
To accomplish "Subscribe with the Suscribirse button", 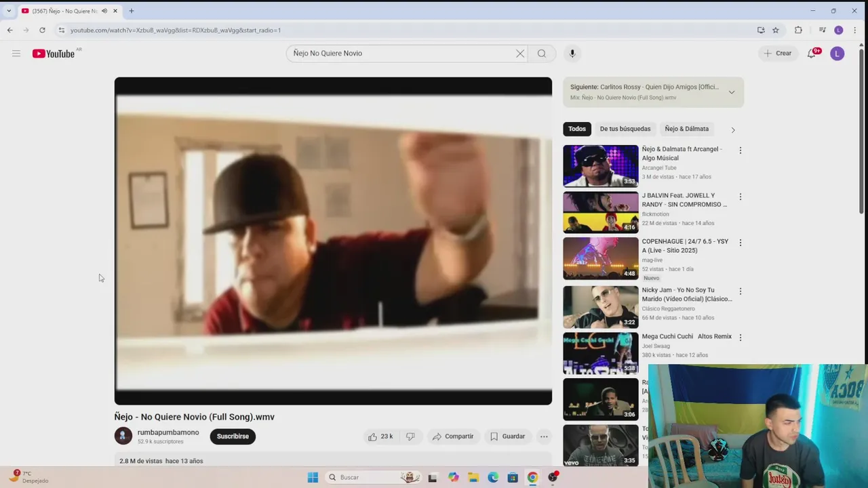I will click(233, 436).
